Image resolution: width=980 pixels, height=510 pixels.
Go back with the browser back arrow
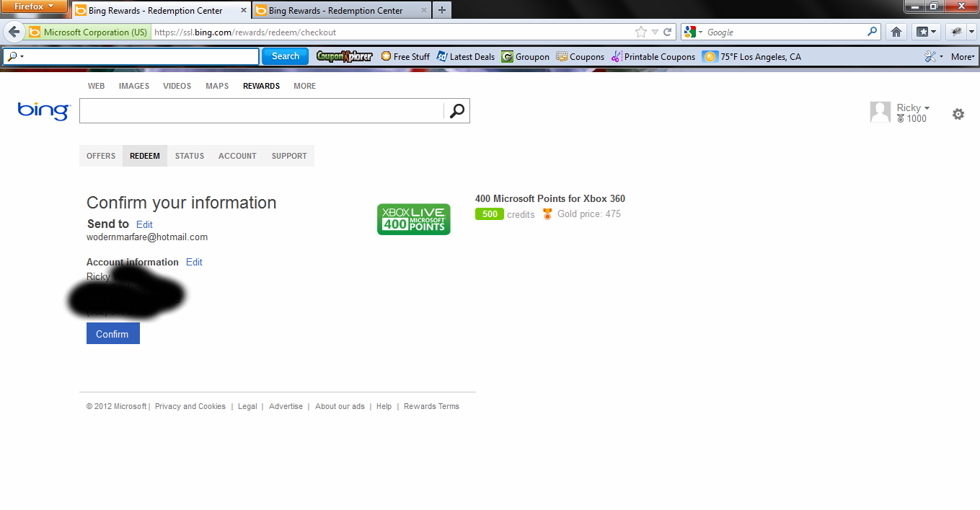(x=14, y=32)
